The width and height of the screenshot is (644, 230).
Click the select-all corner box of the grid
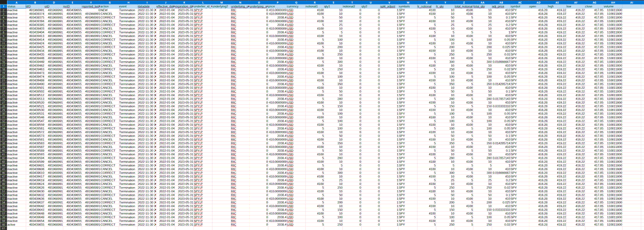coord(3,2)
